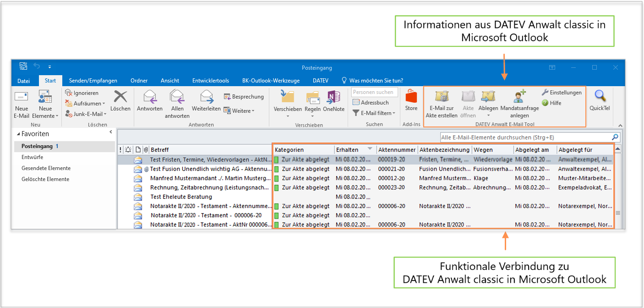Click the Antworten icon
The image size is (644, 308).
pos(150,97)
